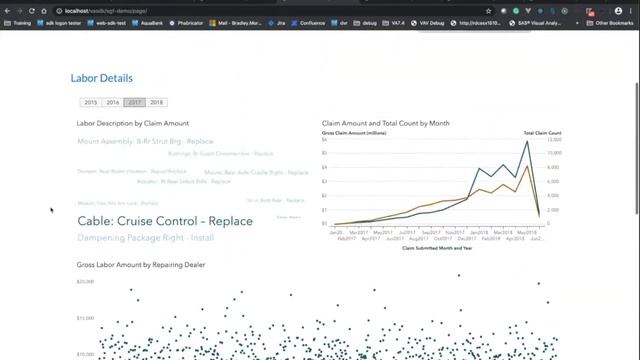Screen dimensions: 640x360
Task: Open the Training bookmarks folder
Action: click(18, 23)
